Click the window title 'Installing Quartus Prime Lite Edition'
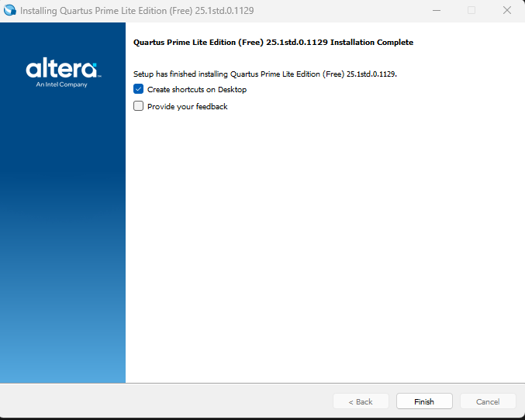Screen dimensions: 525x420 (137, 11)
